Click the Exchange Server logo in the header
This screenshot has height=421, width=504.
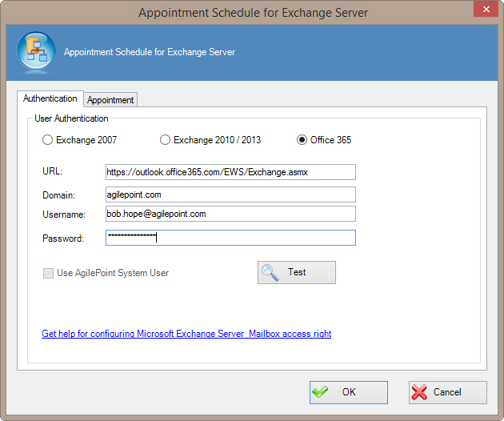point(34,53)
